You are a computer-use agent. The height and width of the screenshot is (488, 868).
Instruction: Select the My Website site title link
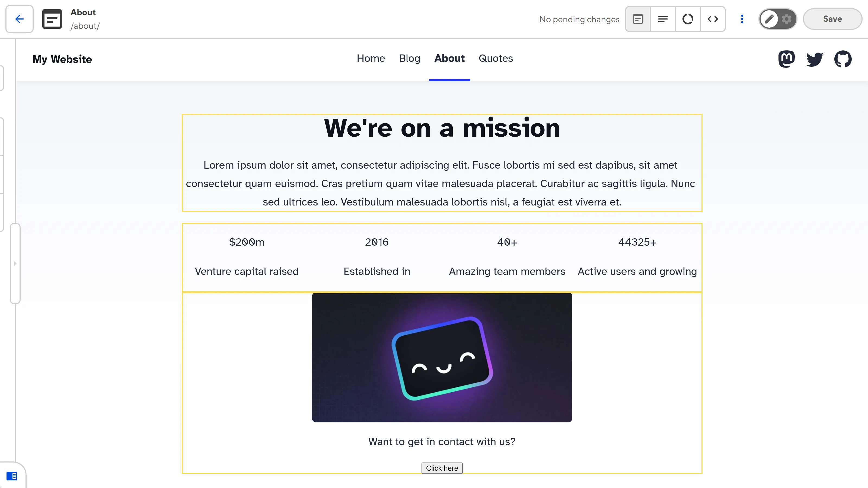pos(62,59)
